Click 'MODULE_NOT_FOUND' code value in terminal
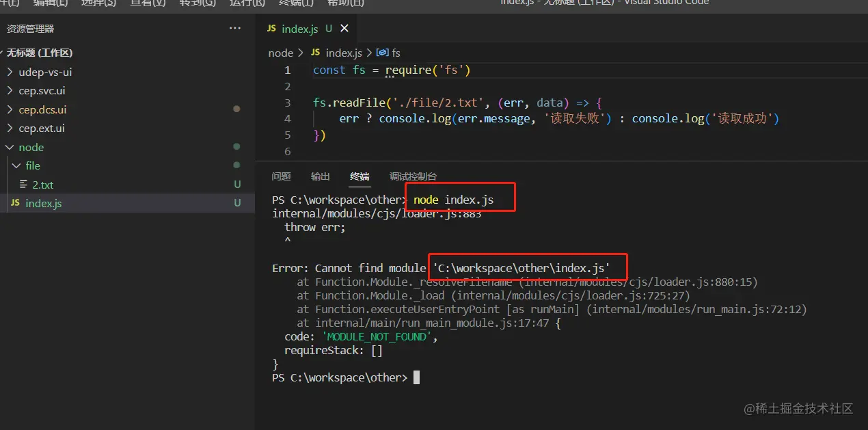Viewport: 868px width, 430px height. [378, 336]
